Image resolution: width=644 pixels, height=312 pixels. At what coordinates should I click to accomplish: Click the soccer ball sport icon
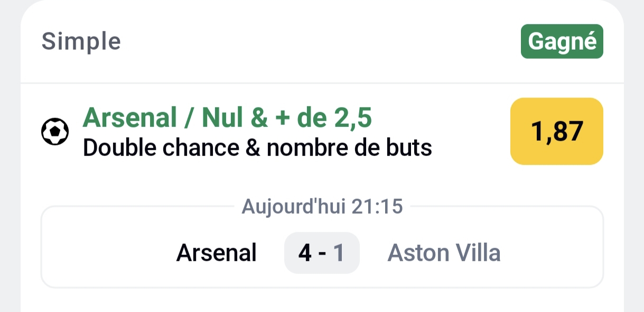pos(55,132)
